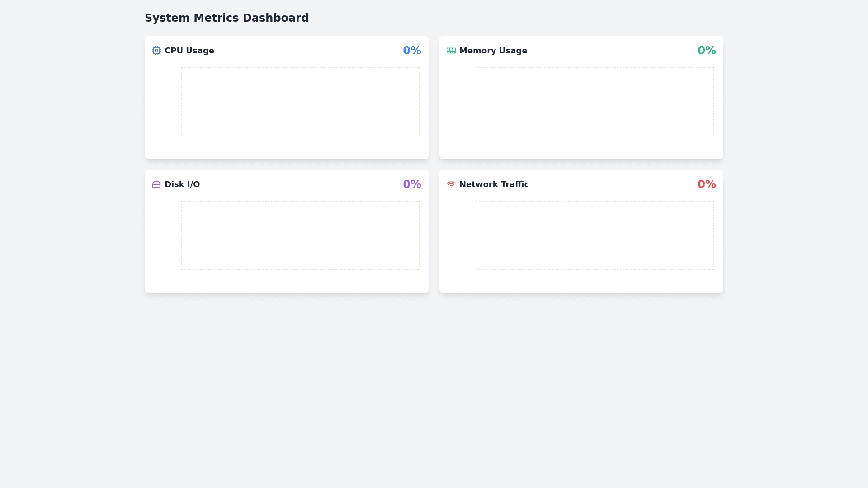Click inside the Memory Usage chart area
The width and height of the screenshot is (868, 488).
coord(595,102)
